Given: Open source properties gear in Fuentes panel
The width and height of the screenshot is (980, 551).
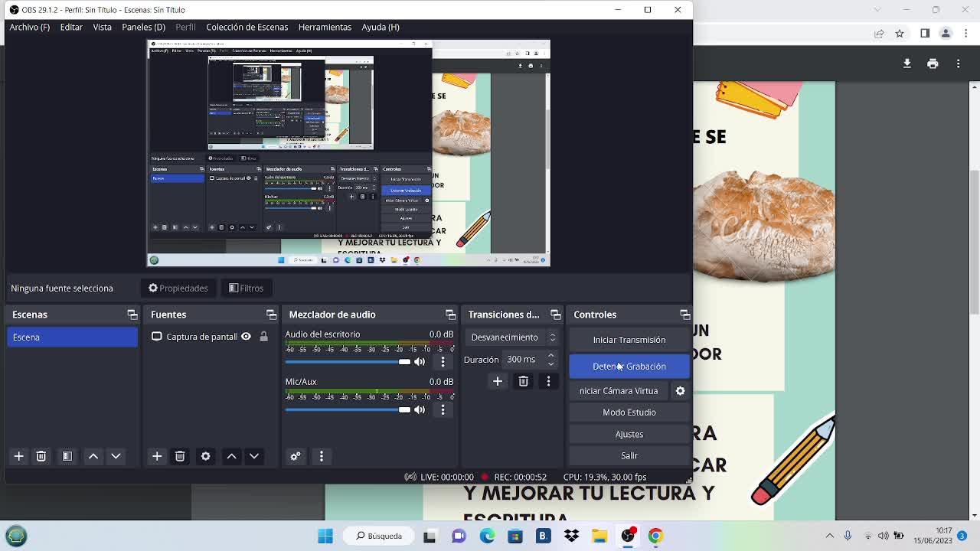Looking at the screenshot, I should click(x=205, y=456).
